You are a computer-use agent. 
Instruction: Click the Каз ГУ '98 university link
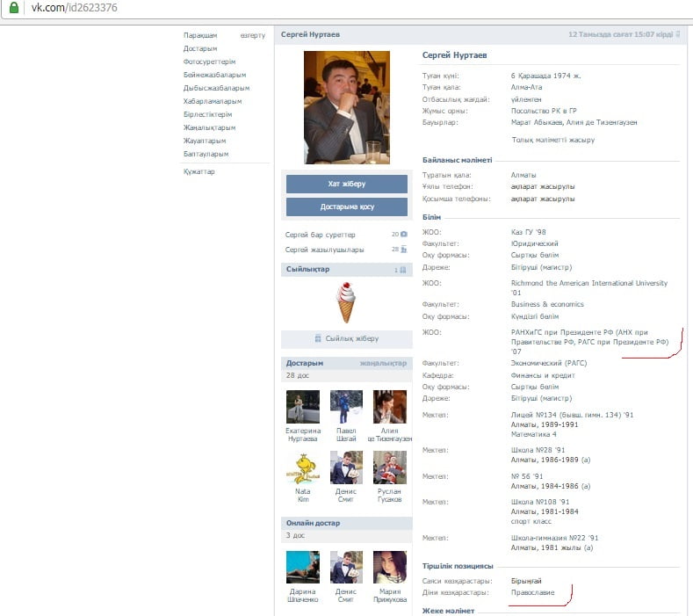[528, 232]
